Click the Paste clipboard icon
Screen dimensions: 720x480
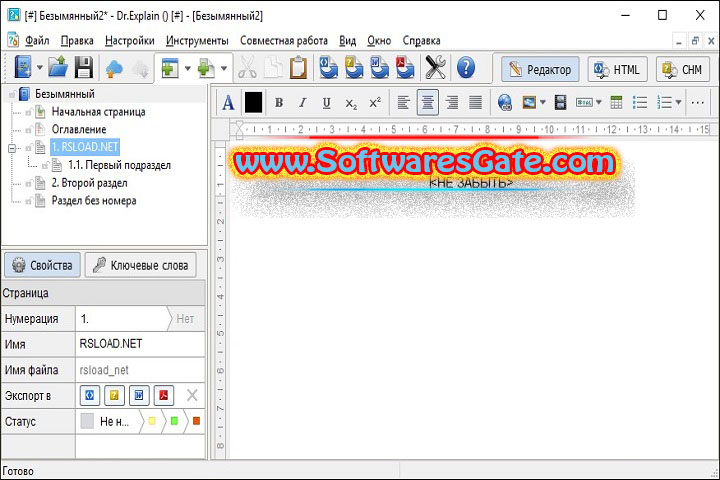[x=298, y=68]
